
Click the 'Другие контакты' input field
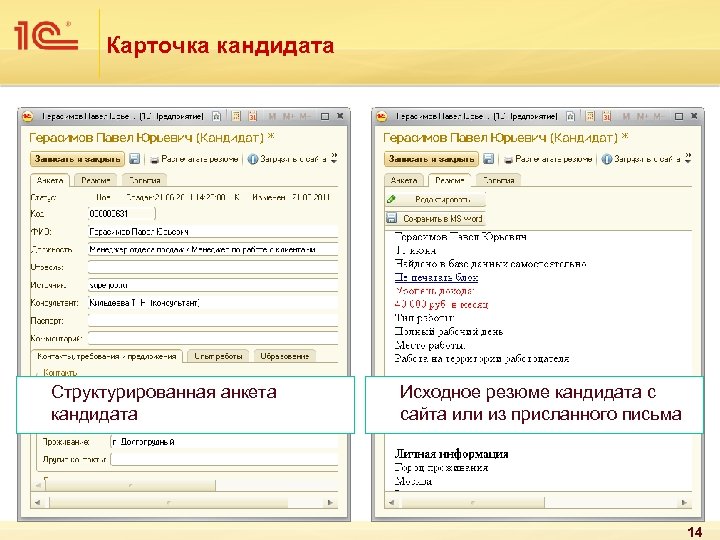click(225, 459)
